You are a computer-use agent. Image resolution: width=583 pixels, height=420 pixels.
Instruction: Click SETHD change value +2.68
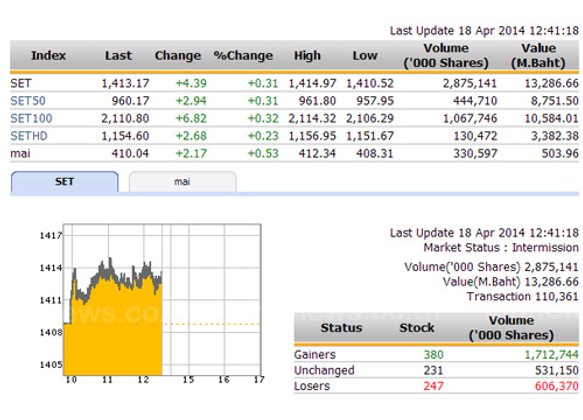click(191, 136)
